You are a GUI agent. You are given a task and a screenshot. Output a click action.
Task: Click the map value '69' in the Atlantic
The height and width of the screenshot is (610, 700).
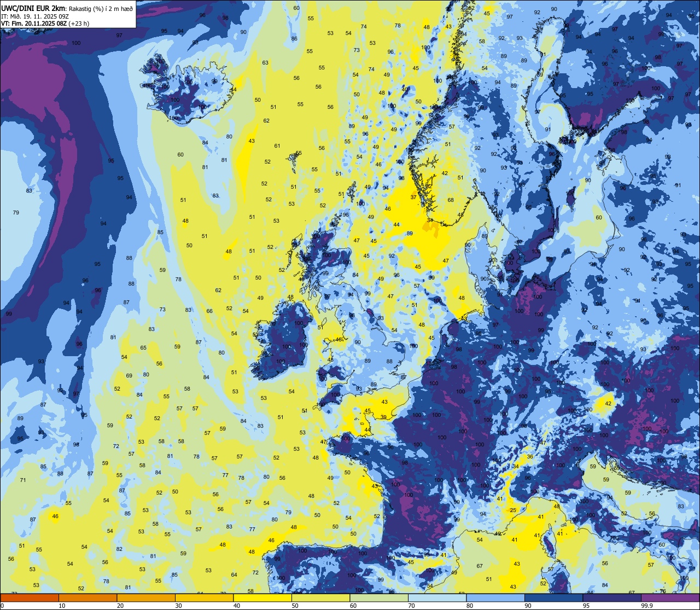tap(129, 376)
